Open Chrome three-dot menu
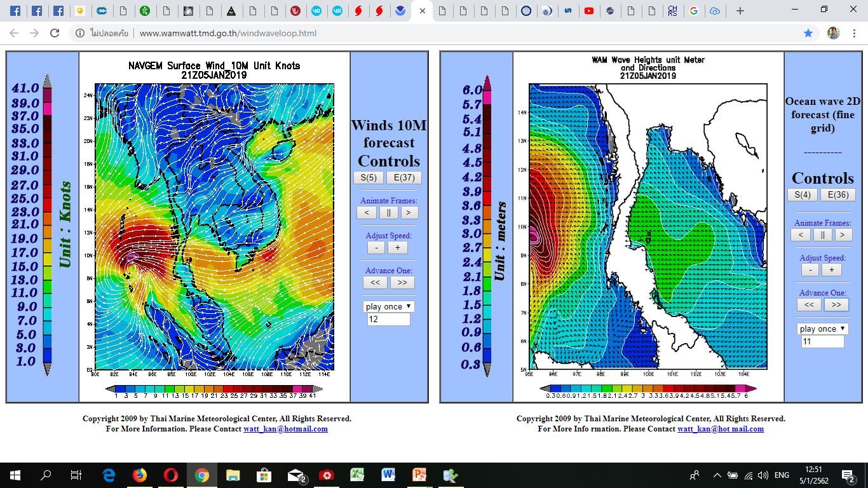868x488 pixels. point(855,33)
